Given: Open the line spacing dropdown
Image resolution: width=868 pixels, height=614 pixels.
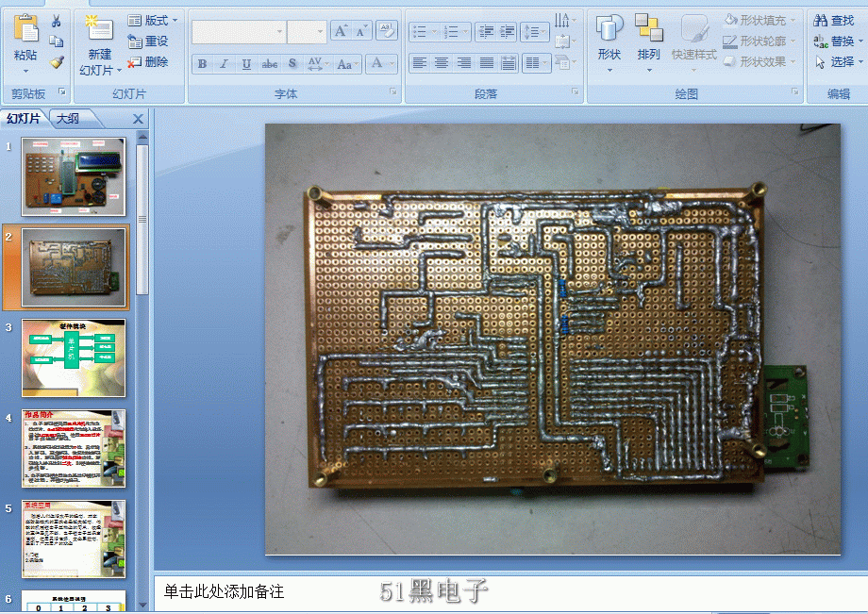Looking at the screenshot, I should click(535, 32).
